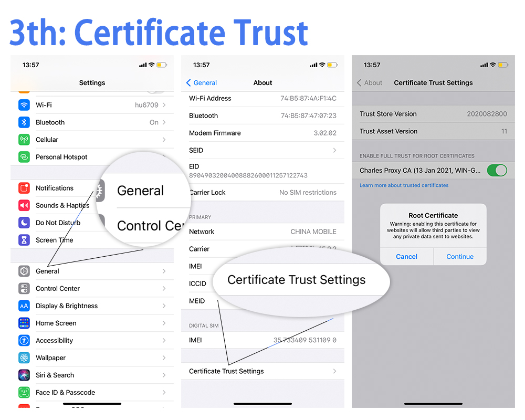525x420 pixels.
Task: Tap the Siri & Search icon
Action: pyautogui.click(x=24, y=375)
